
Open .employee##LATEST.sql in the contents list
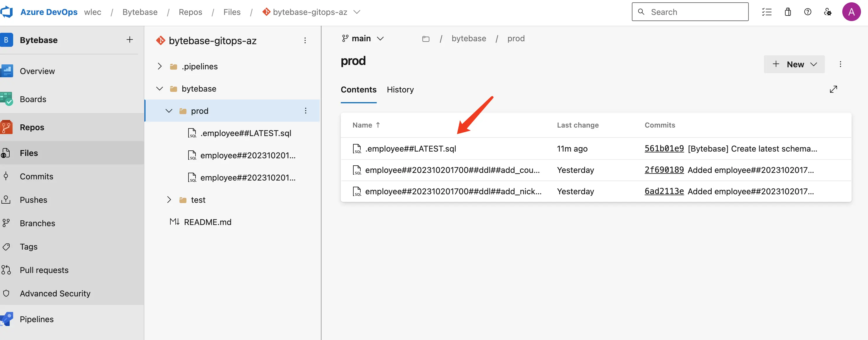(x=410, y=149)
